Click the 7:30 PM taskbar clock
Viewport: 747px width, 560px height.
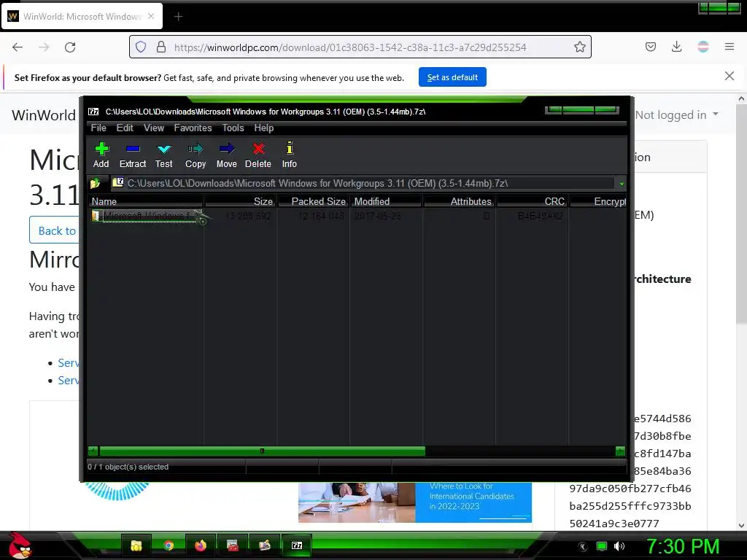tap(683, 546)
